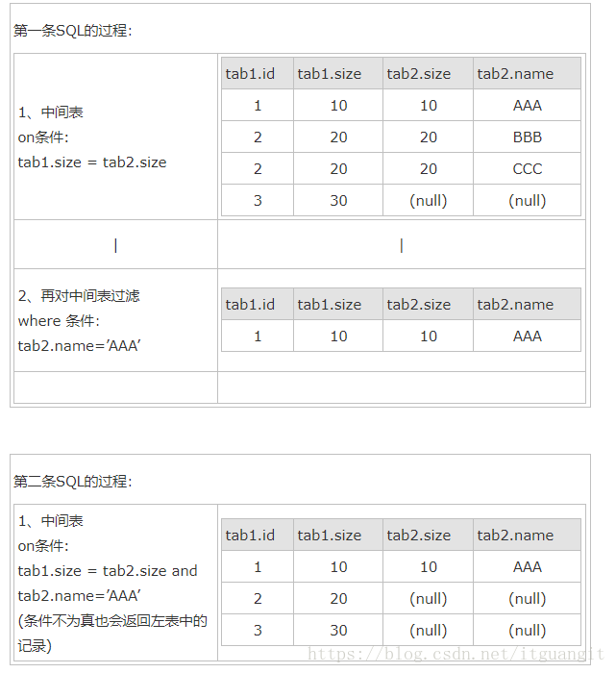The image size is (616, 673).
Task: Click 'on条件:' label in second SQL section
Action: (43, 545)
